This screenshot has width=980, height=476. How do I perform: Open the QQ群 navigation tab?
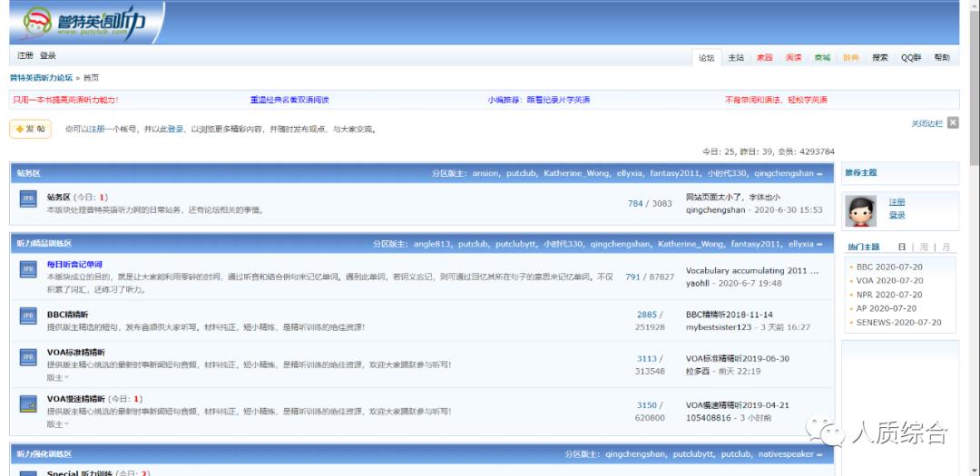[911, 57]
